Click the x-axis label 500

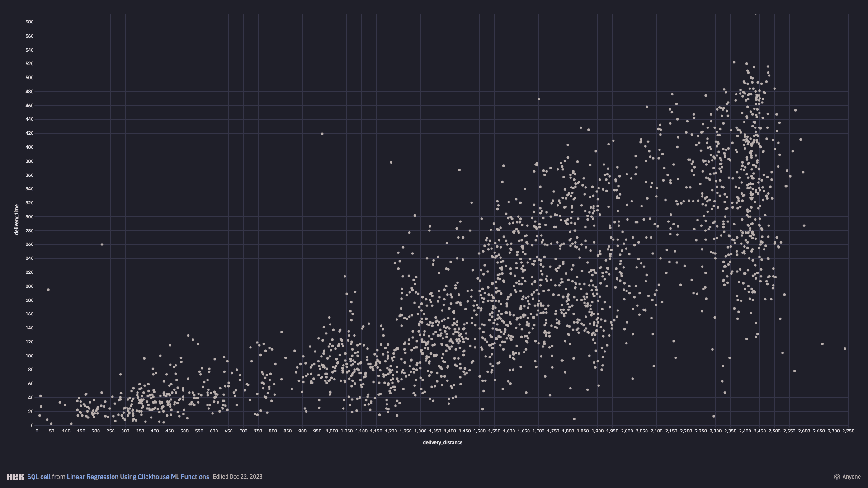click(184, 431)
